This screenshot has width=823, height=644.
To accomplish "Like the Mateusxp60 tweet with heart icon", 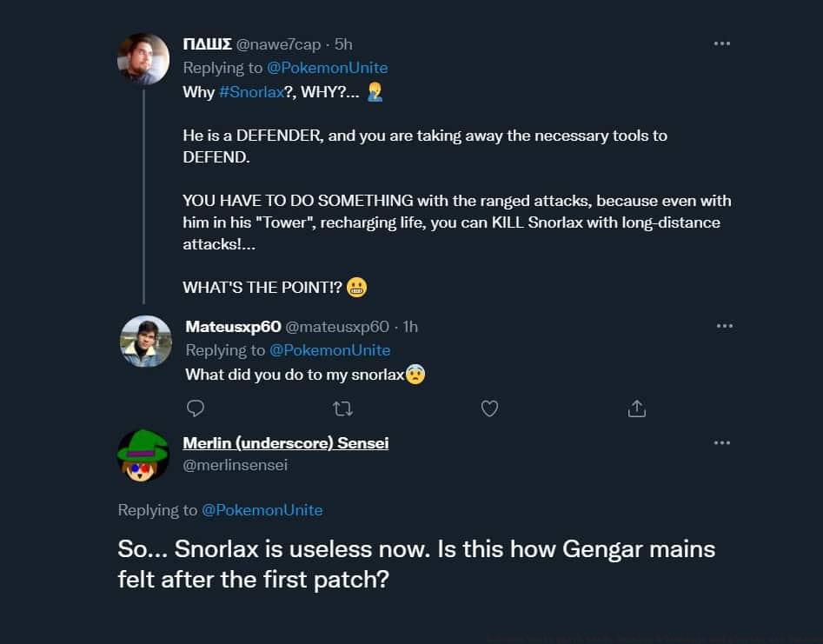I will 490,408.
